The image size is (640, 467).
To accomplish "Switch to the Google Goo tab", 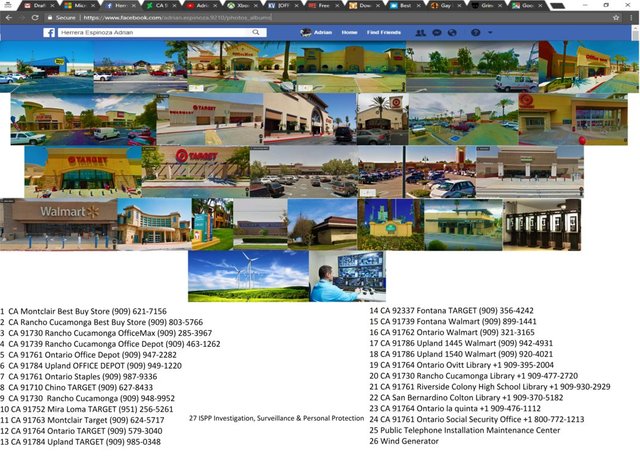I will pos(528,6).
